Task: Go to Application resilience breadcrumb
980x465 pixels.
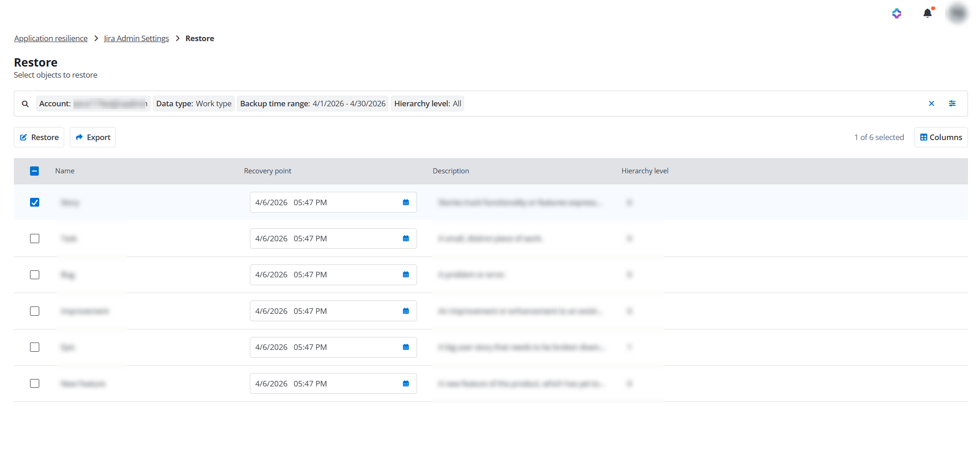Action: tap(51, 38)
